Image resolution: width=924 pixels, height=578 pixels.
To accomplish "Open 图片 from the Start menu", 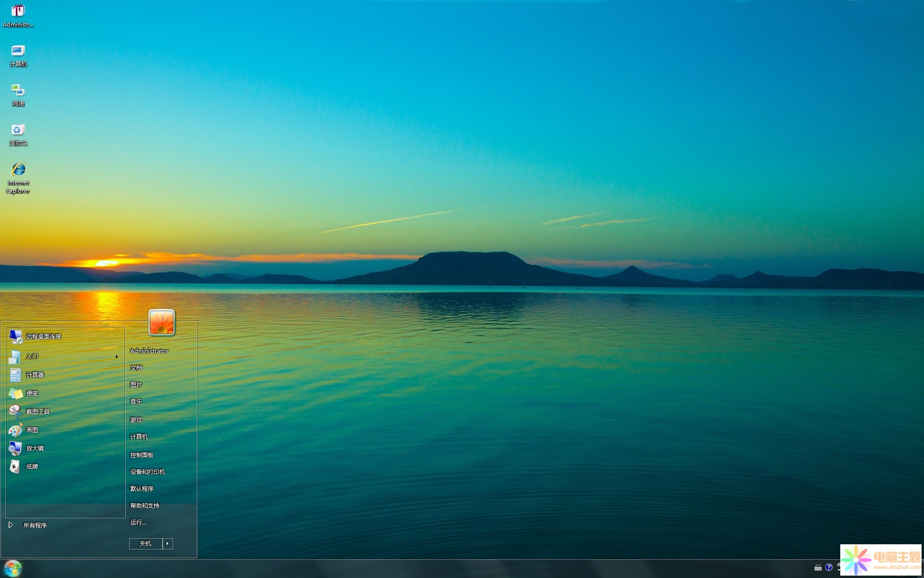I will 136,384.
